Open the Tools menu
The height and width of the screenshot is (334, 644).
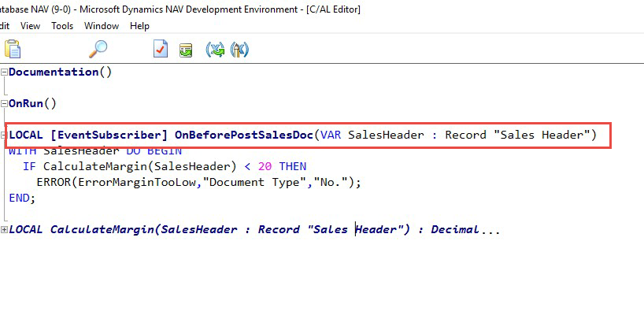(x=62, y=26)
